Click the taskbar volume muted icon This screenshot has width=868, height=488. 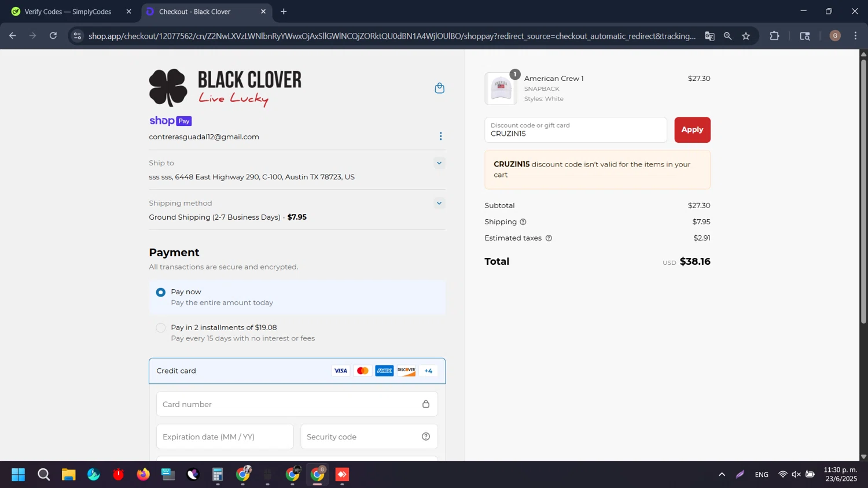pos(796,475)
